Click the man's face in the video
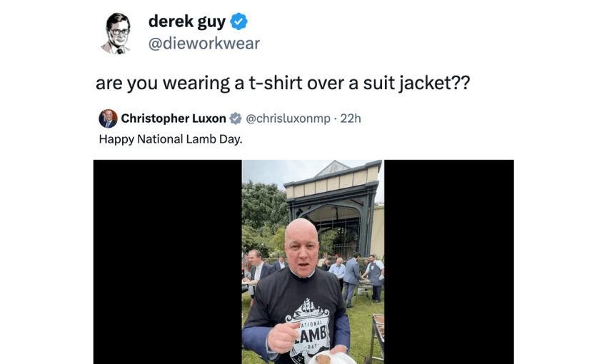Viewport: 607px width, 364px height. pyautogui.click(x=301, y=248)
